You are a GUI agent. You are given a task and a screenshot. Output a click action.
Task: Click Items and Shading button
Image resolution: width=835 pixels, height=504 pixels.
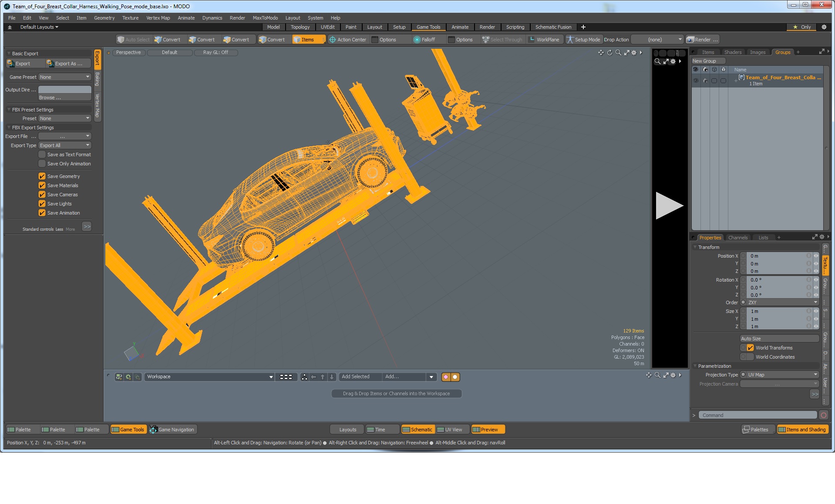pos(802,430)
